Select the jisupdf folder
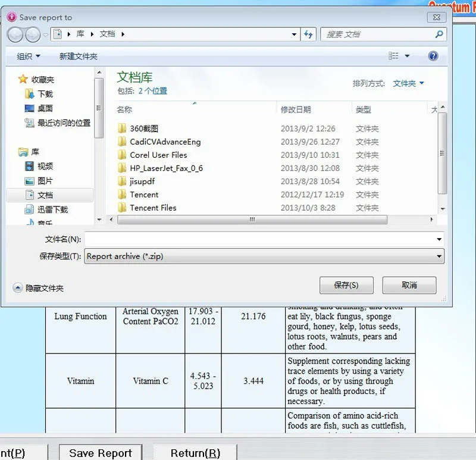476x460 pixels. tap(142, 182)
